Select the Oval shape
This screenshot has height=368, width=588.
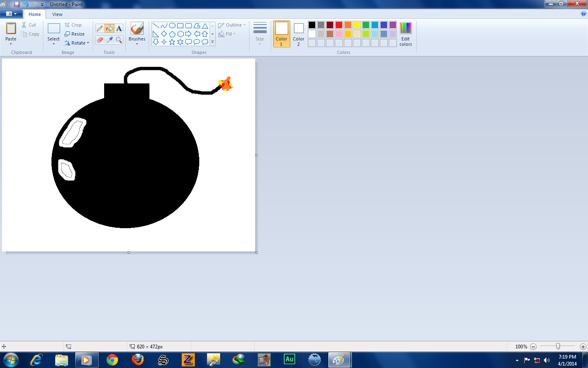[172, 26]
